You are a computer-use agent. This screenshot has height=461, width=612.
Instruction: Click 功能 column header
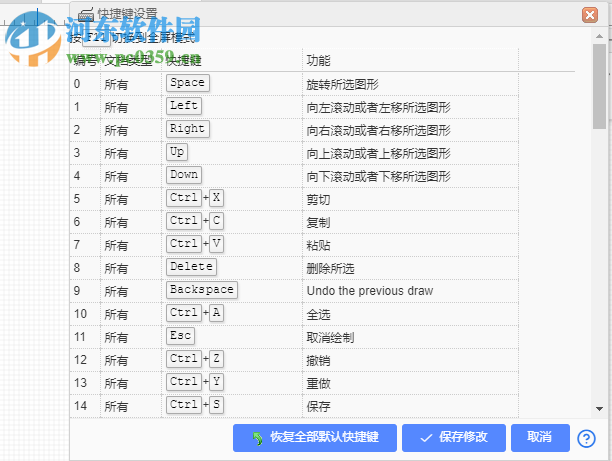tap(318, 61)
